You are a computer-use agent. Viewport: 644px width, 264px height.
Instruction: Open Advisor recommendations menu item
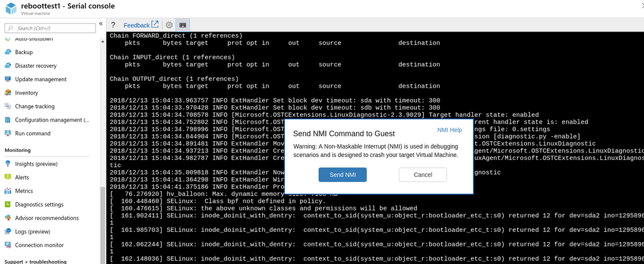pyautogui.click(x=47, y=218)
